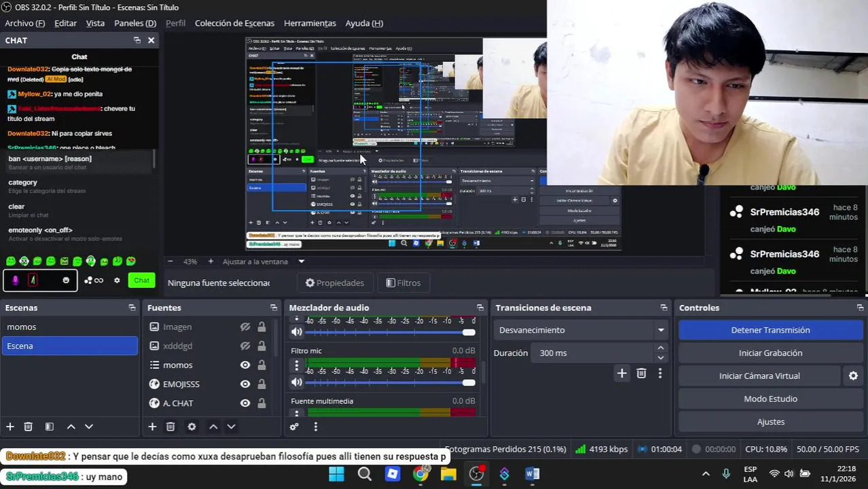Unlock the EMOJISSS source

point(261,384)
